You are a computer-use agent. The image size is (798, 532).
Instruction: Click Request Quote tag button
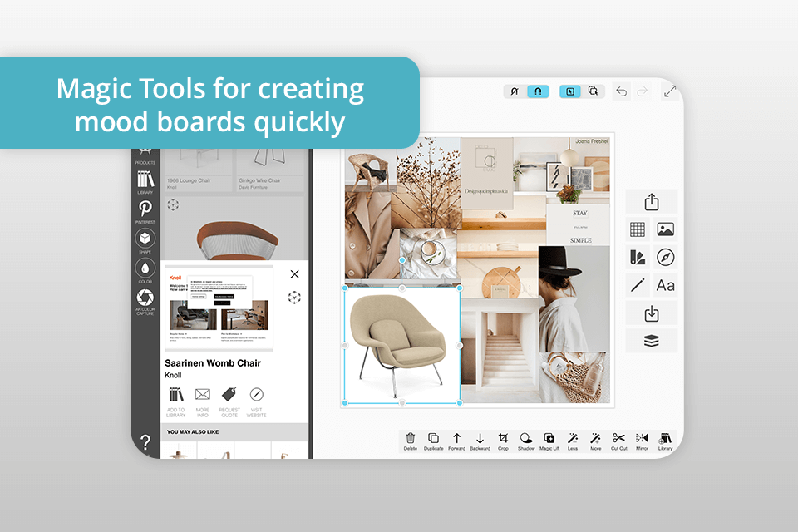tap(229, 402)
